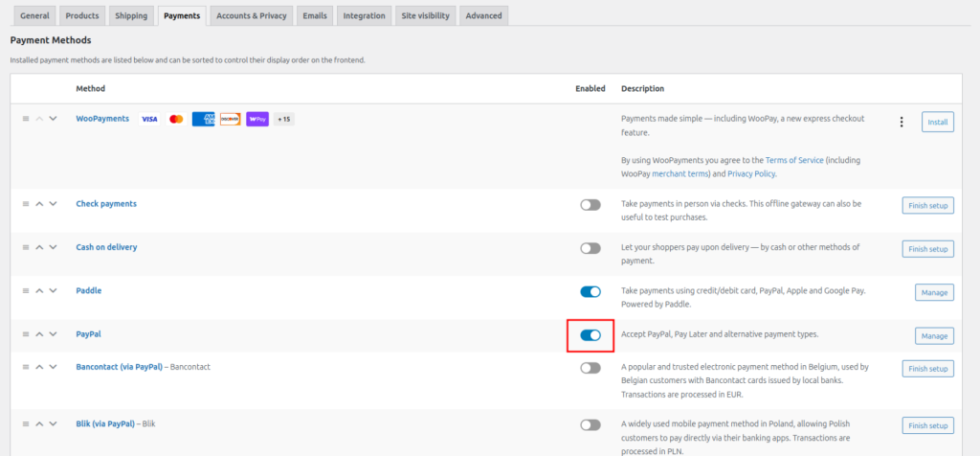Enable Blik via PayPal toggle
Viewport: 980px width, 456px height.
[590, 424]
